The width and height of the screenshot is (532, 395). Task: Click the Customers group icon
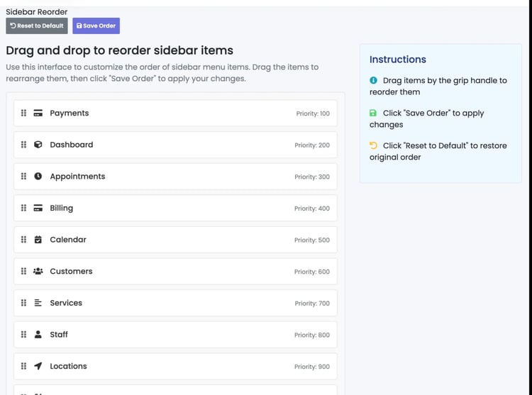pyautogui.click(x=38, y=271)
